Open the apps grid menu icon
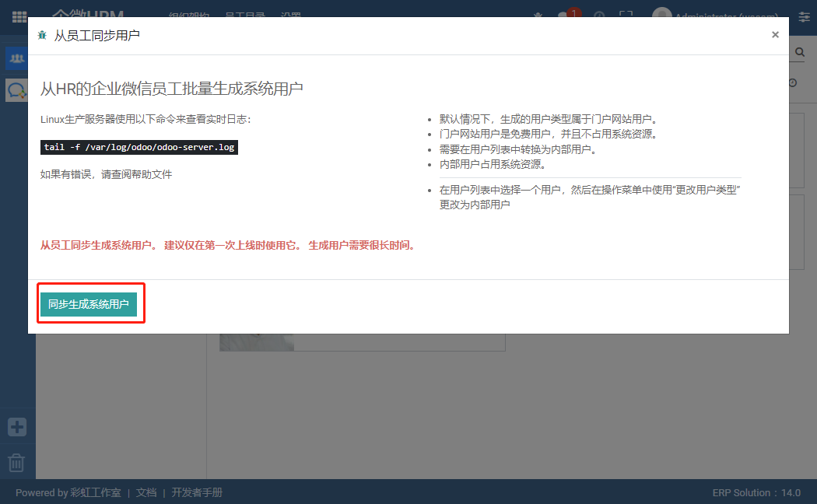Screen dimensions: 817x504 [x=19, y=16]
